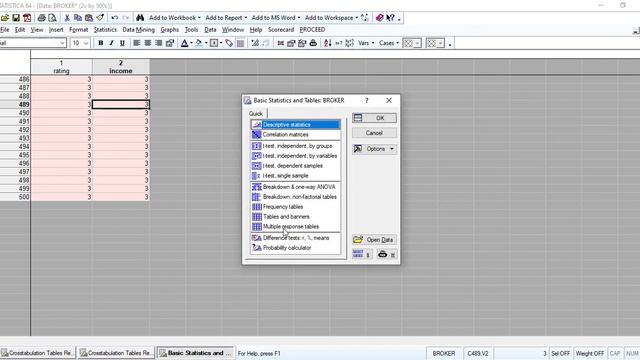Align text center

[x=148, y=43]
